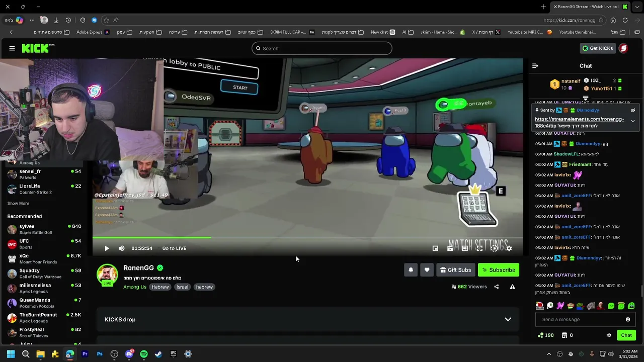This screenshot has width=644, height=362.
Task: Switch to RonenGG Stream browser tab
Action: click(590, 7)
